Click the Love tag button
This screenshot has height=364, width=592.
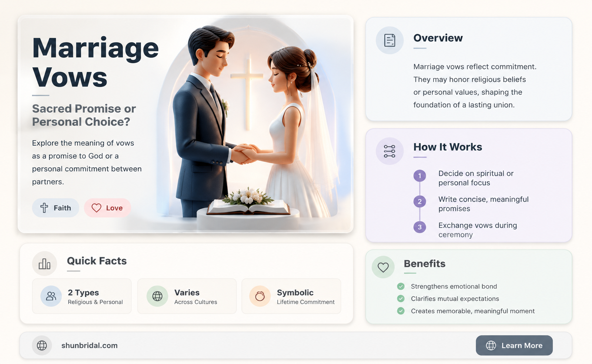107,208
